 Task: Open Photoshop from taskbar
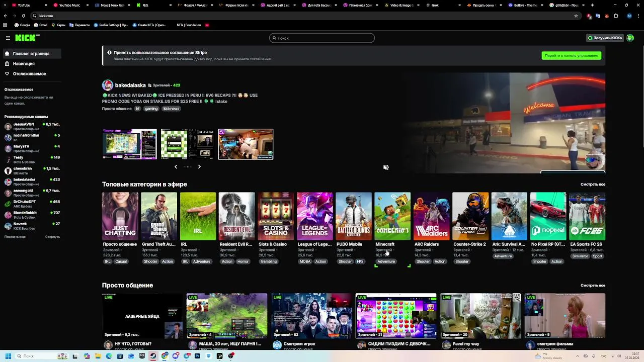tap(197, 356)
